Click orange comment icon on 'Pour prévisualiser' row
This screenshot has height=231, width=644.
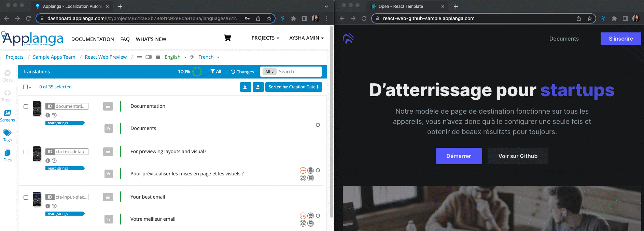tap(303, 170)
